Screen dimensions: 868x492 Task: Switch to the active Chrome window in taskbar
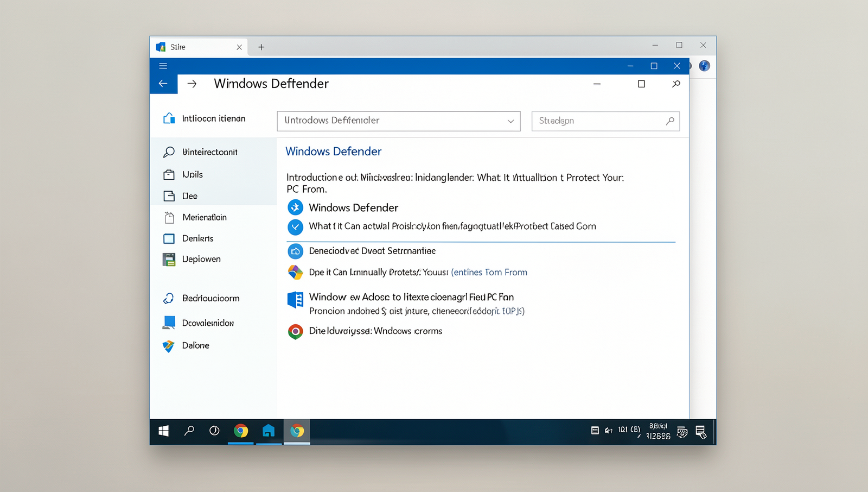point(297,431)
